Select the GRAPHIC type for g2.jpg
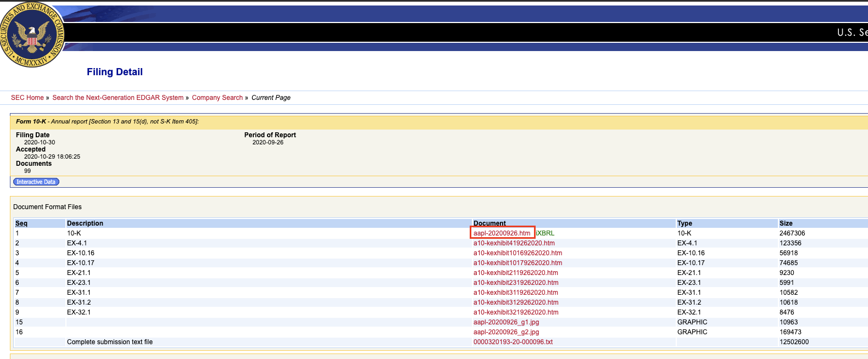868x359 pixels. tap(692, 332)
